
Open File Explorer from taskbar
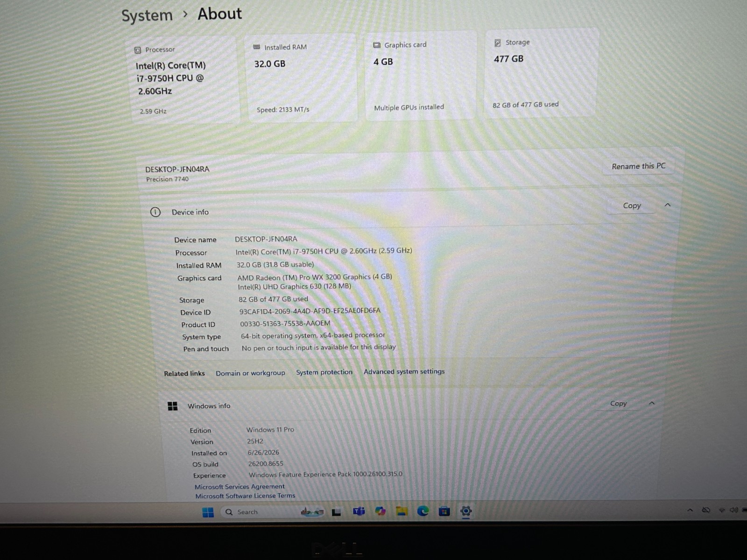pos(402,511)
